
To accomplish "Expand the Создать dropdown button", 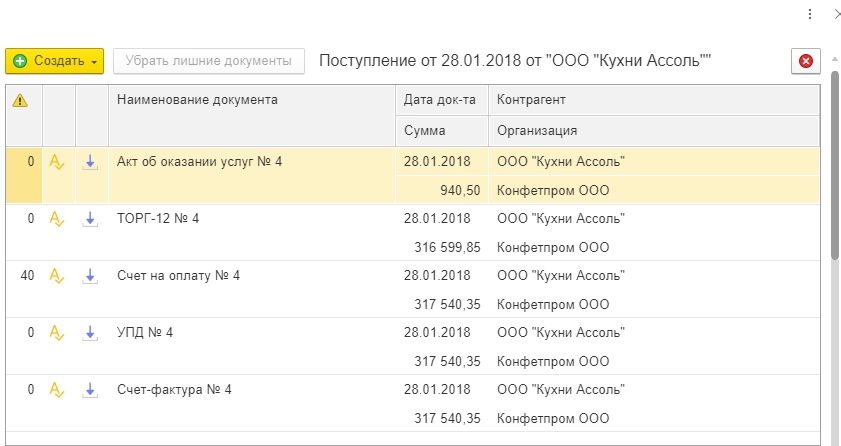I will [x=95, y=61].
